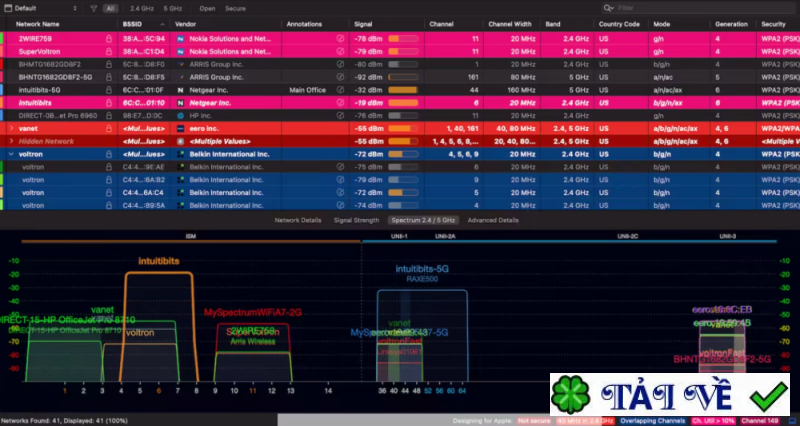Screen dimensions: 800x426
Task: Filter networks by 2.4 GHz
Action: (x=141, y=8)
